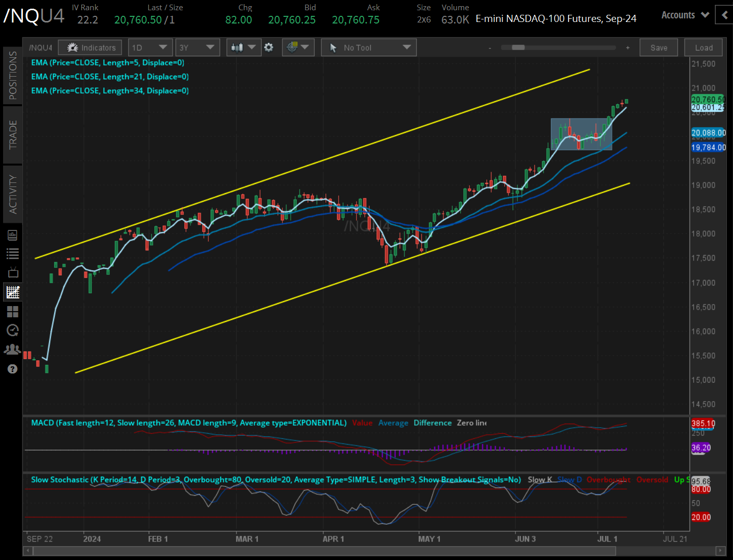Click the 19,784.00 price axis label
Screen dimensions: 733x560
pyautogui.click(x=708, y=148)
